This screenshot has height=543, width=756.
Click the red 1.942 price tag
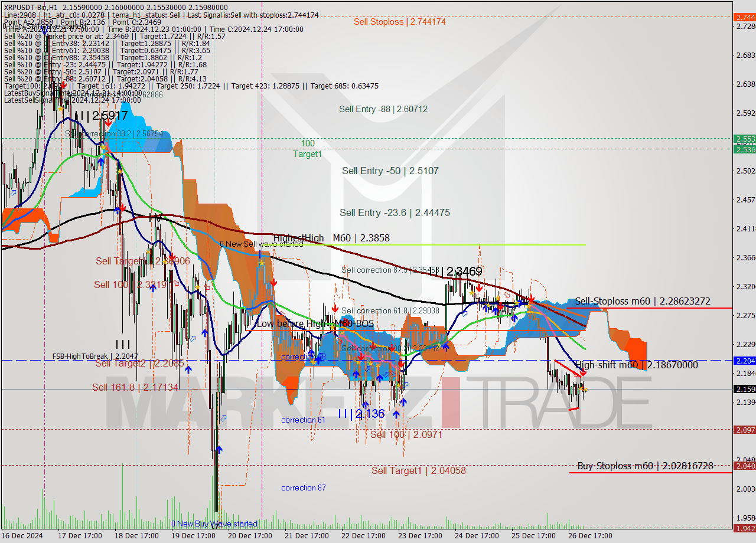click(744, 528)
